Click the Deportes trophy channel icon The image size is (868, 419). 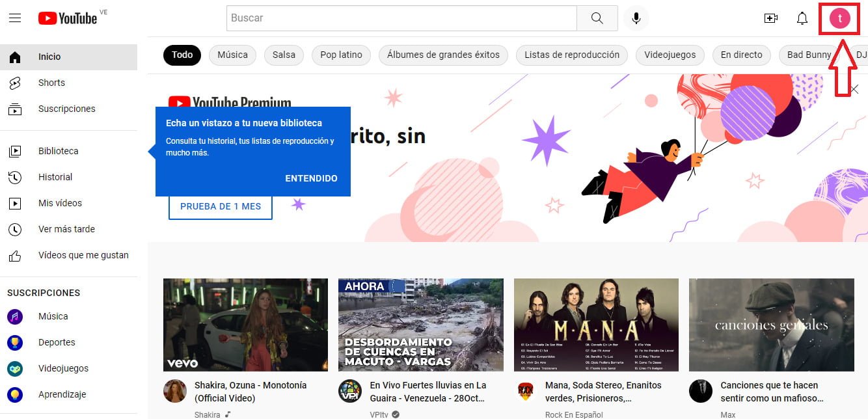[x=15, y=342]
